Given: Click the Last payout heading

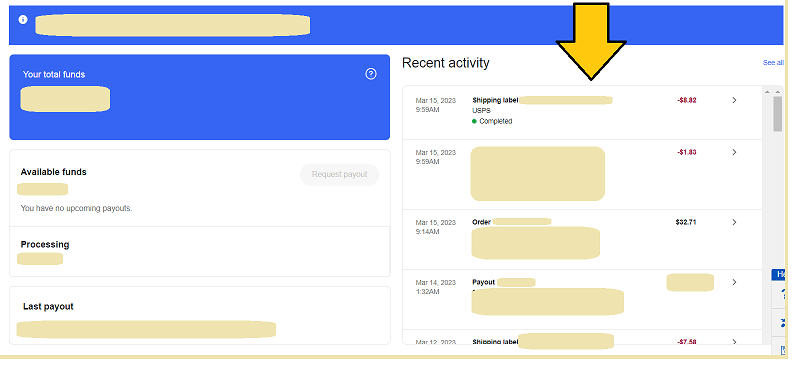Looking at the screenshot, I should point(48,306).
